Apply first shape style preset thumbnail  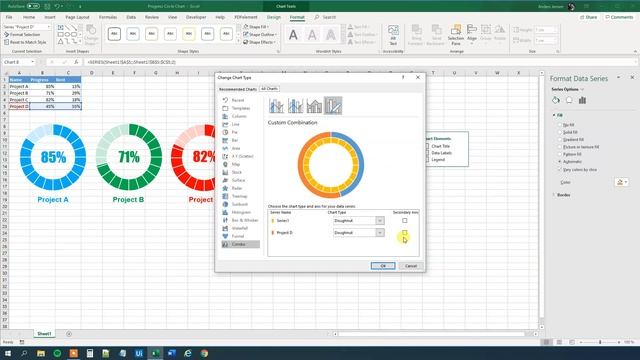[114, 34]
